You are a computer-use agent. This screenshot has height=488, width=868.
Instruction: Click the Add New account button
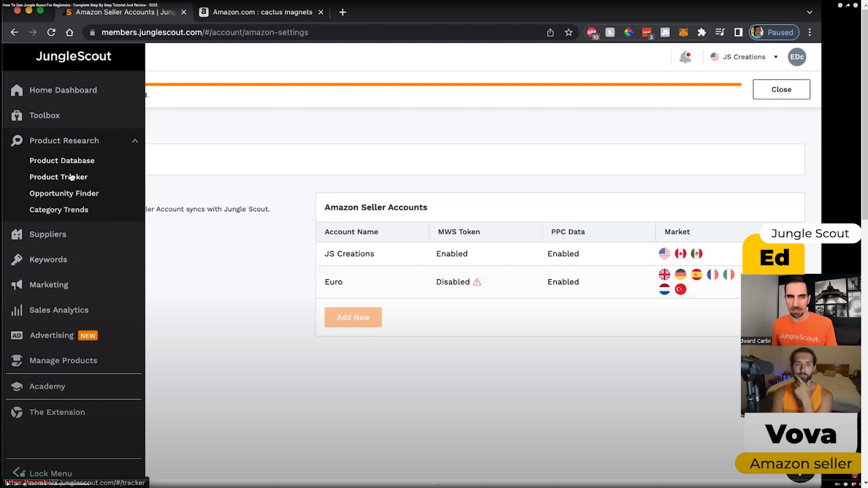tap(353, 317)
